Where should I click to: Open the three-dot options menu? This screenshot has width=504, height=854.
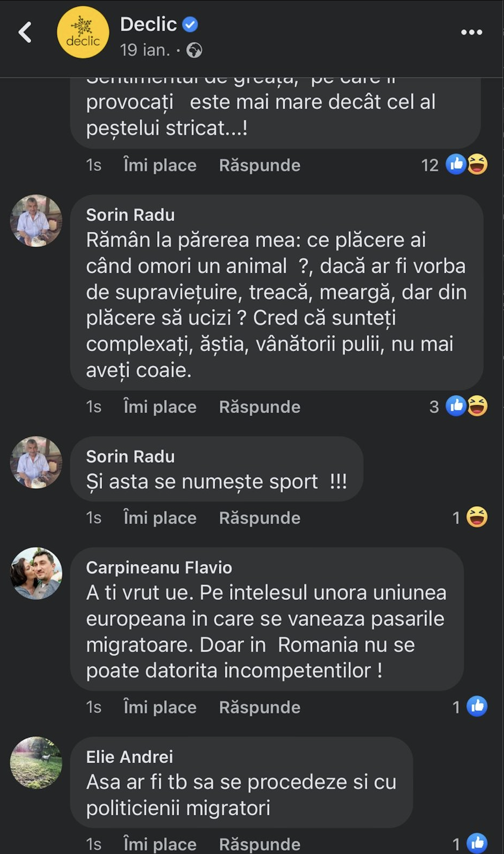coord(471,32)
